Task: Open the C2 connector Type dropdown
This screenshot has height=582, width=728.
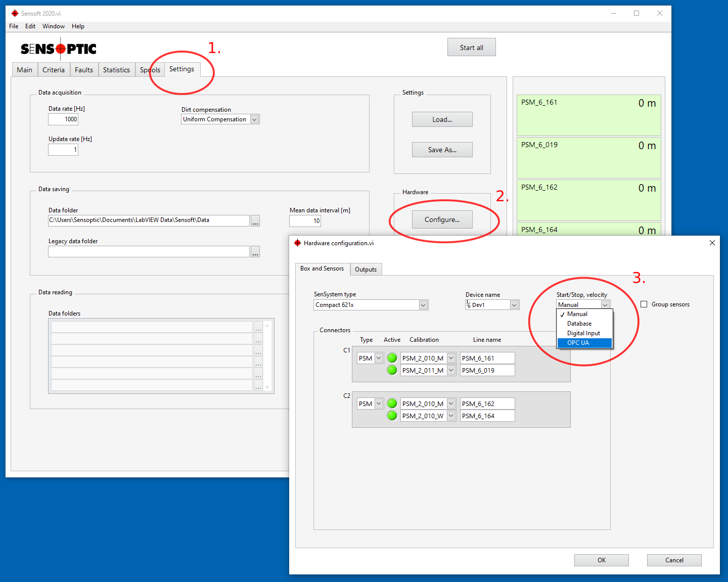Action: click(x=379, y=404)
